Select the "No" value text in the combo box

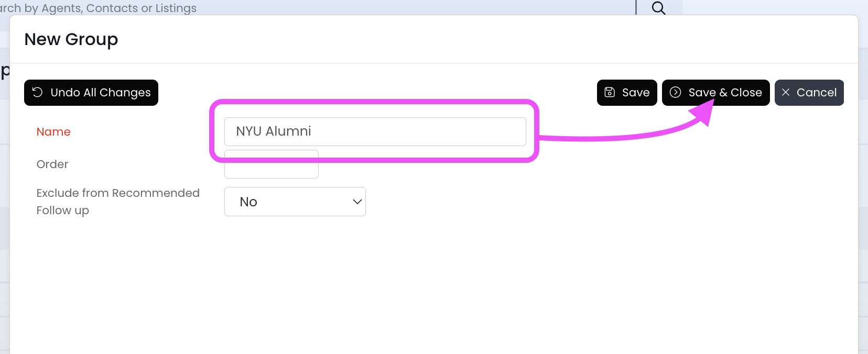(x=248, y=202)
